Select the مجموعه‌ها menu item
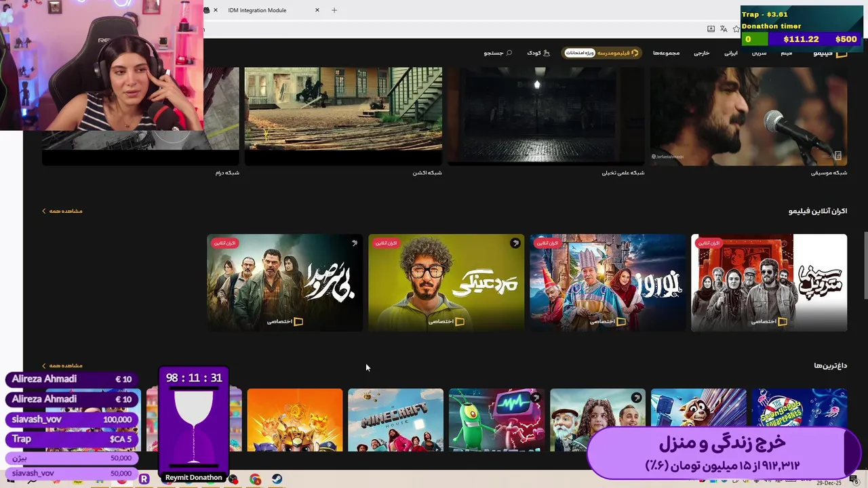The height and width of the screenshot is (488, 868). (666, 53)
